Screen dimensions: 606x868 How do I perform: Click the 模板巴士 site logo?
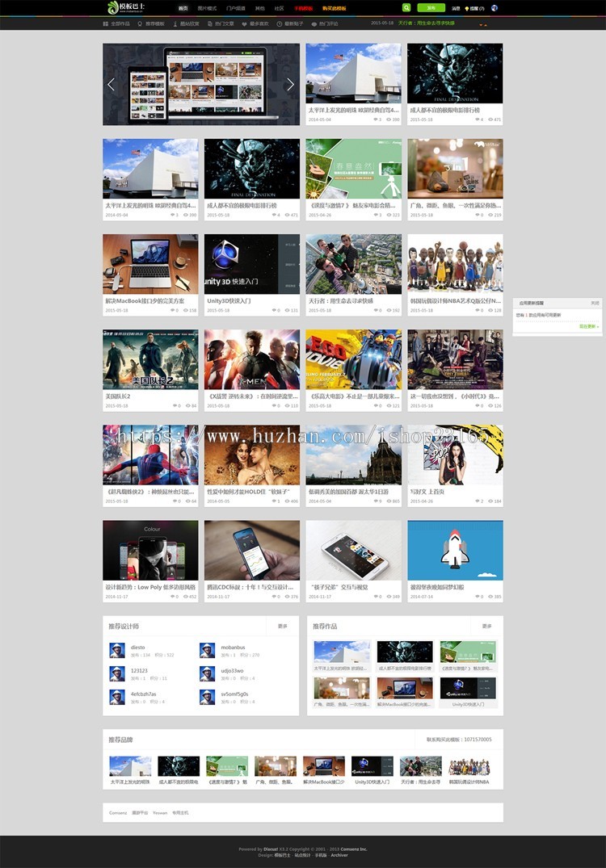click(x=126, y=8)
